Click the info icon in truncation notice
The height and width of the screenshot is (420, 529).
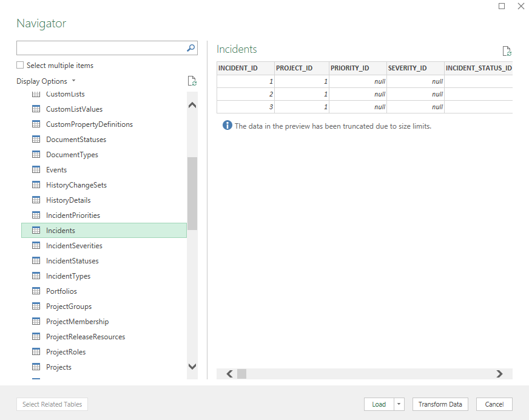point(227,126)
